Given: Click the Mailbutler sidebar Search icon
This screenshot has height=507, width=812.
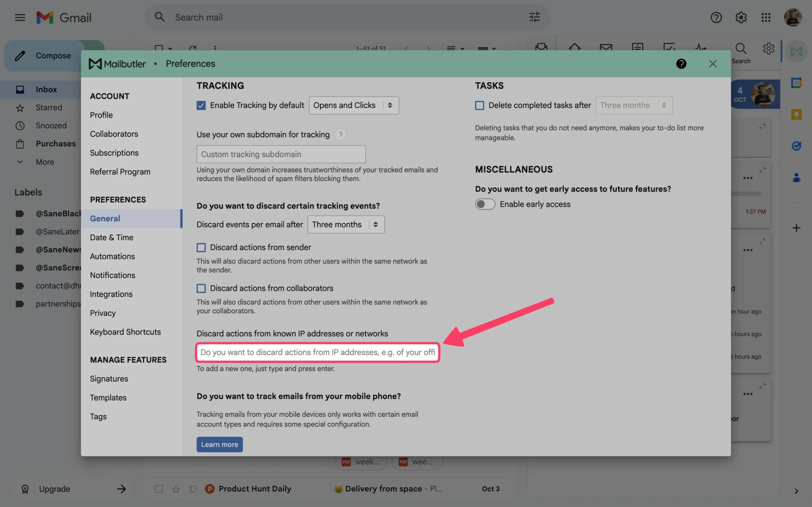Looking at the screenshot, I should tap(741, 49).
